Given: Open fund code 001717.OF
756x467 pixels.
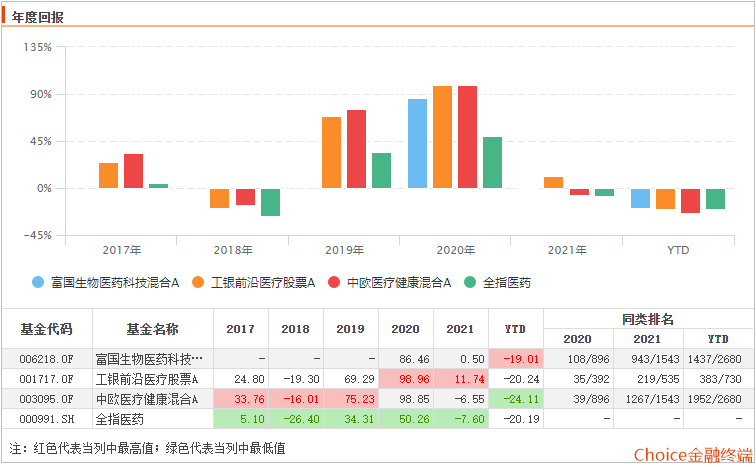Looking at the screenshot, I should [x=46, y=379].
